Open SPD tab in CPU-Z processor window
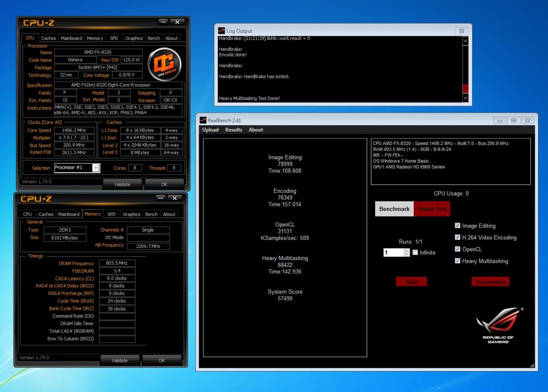The width and height of the screenshot is (548, 392). tap(114, 38)
